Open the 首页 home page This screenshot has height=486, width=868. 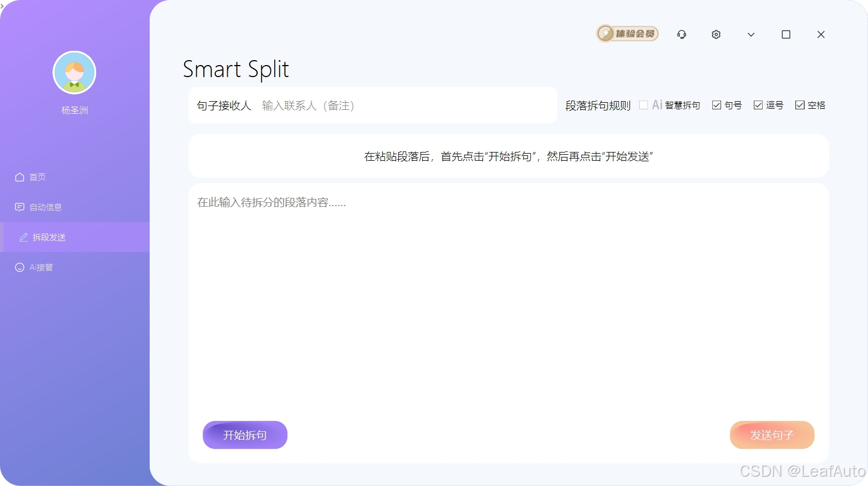75,177
